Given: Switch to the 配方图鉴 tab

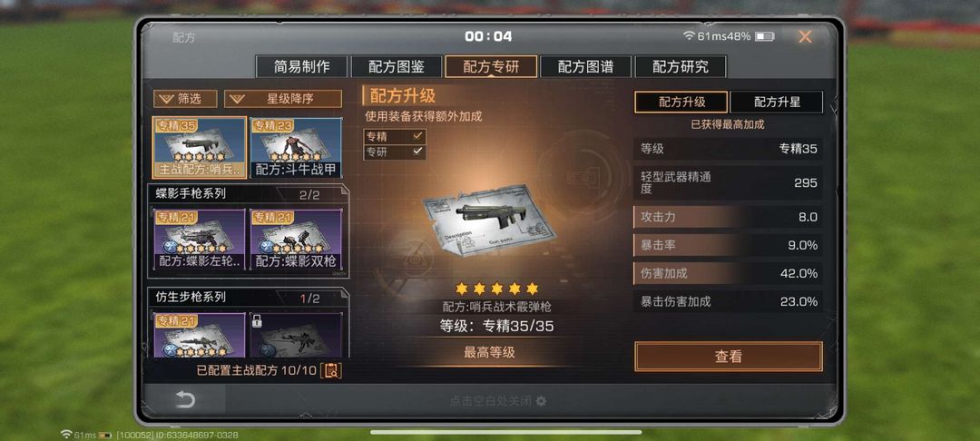Looking at the screenshot, I should pyautogui.click(x=397, y=67).
